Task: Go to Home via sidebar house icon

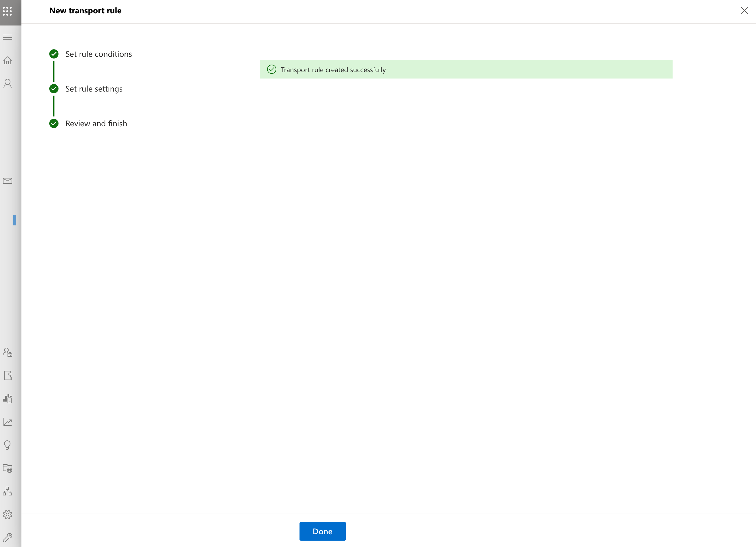Action: [7, 61]
